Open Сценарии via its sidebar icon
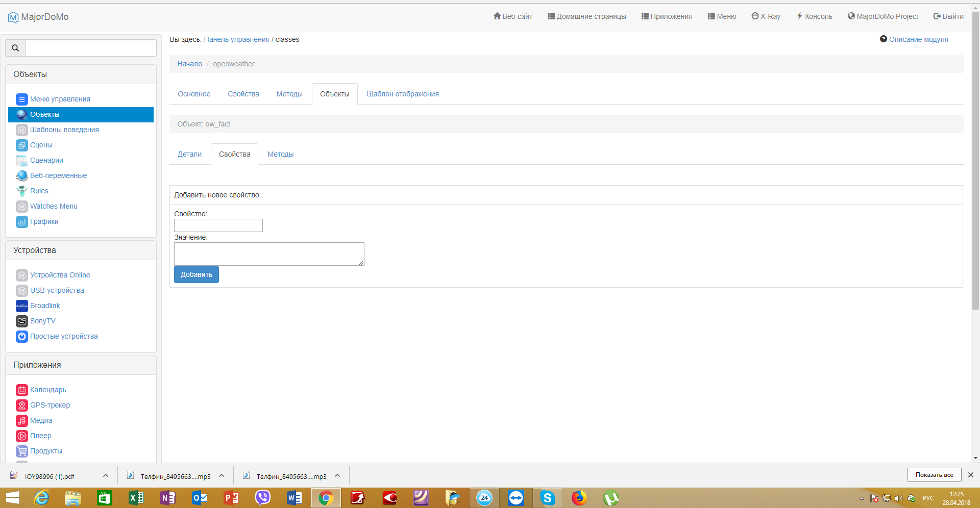 [x=21, y=161]
